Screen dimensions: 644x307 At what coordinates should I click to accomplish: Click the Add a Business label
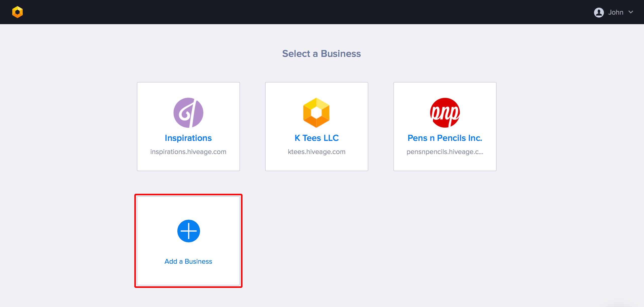[x=188, y=261]
